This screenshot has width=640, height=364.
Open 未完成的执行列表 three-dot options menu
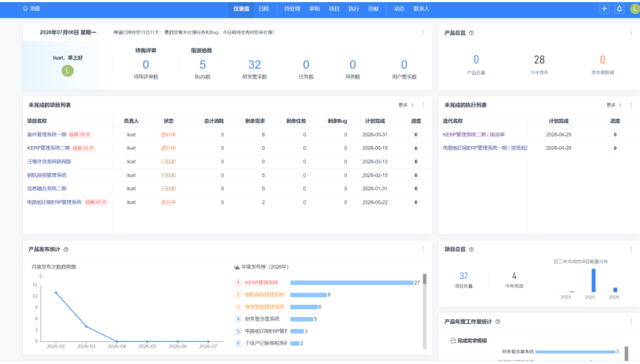point(631,105)
